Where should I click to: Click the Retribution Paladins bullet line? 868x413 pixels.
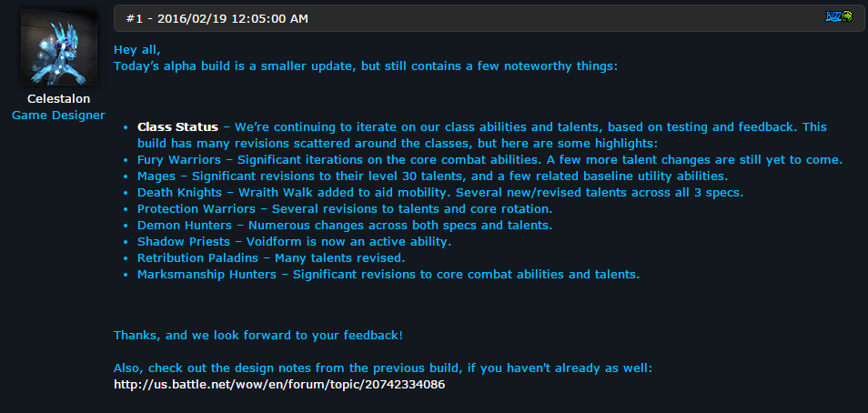(271, 258)
